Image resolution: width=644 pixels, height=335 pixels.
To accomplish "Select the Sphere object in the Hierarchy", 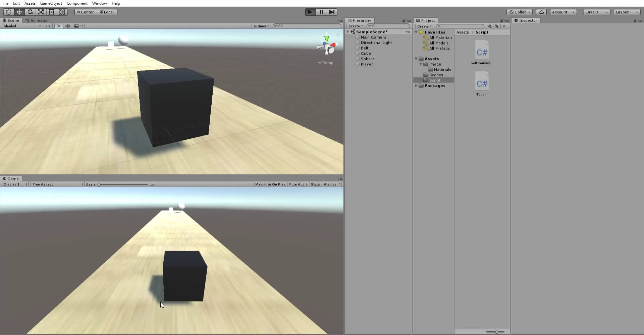I will (367, 59).
